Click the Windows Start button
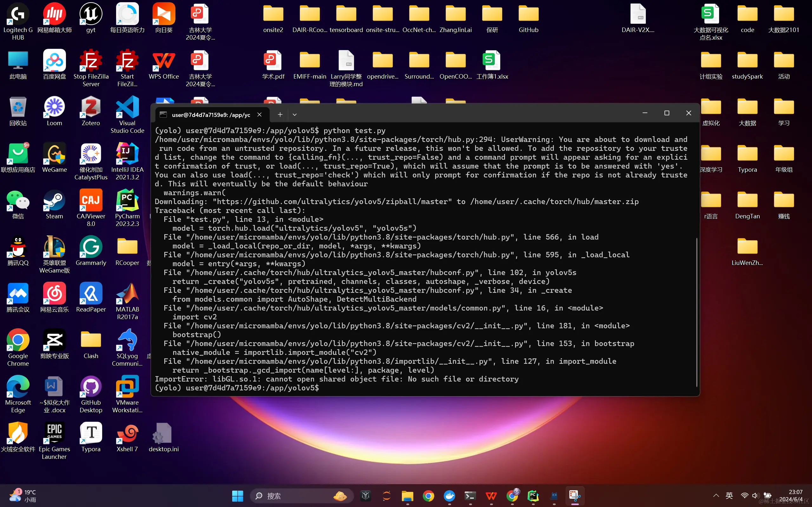The image size is (812, 507). (x=238, y=496)
